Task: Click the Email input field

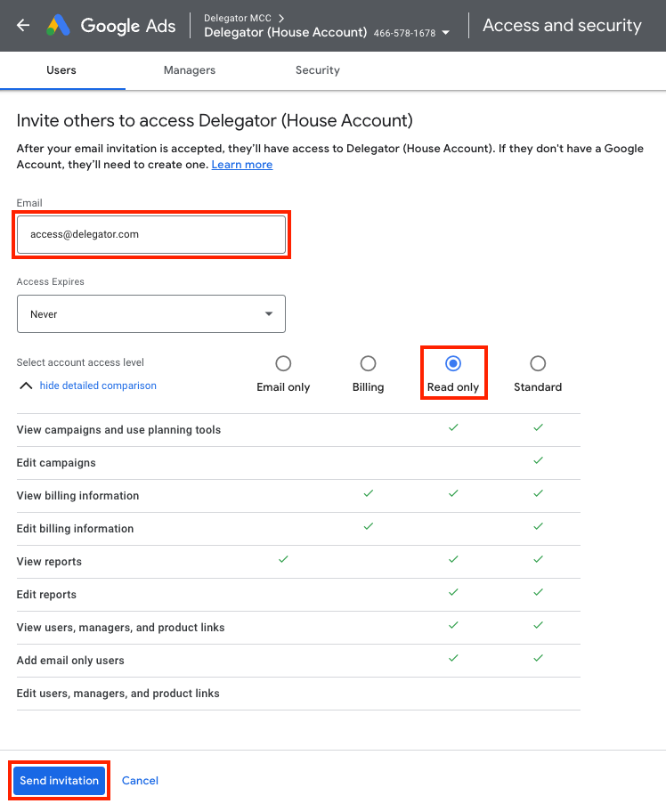Action: tap(151, 234)
